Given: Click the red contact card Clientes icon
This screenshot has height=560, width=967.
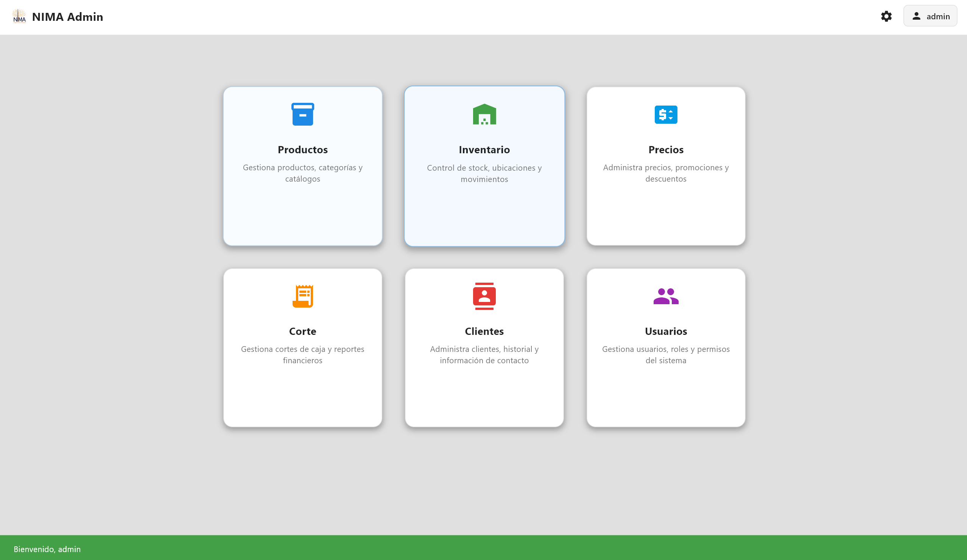Looking at the screenshot, I should pyautogui.click(x=484, y=296).
